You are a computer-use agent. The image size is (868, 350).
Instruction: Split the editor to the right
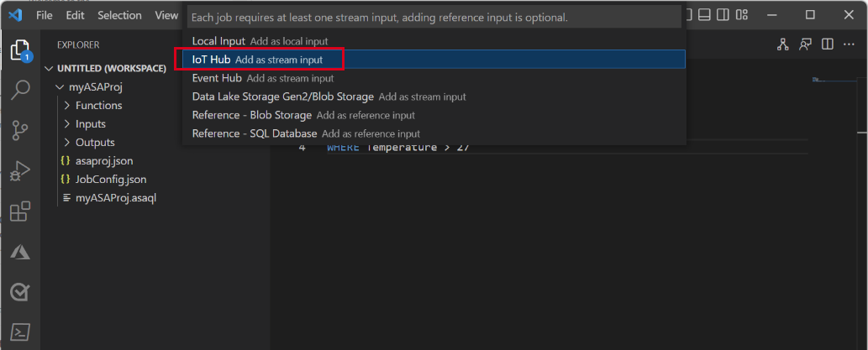coord(827,44)
